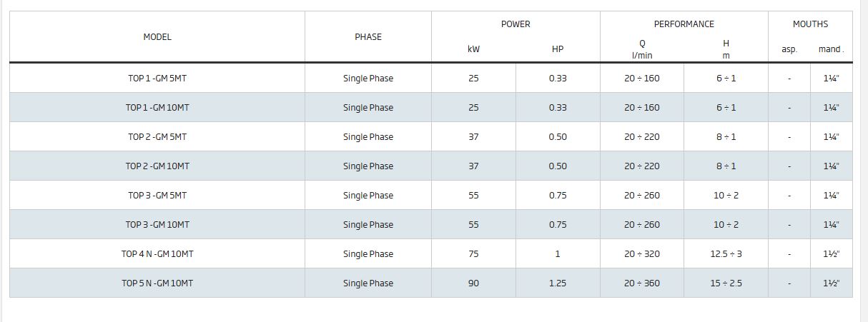Click TOP 5 N -GM 10MT model
Viewport: 868px width, 322px height.
[x=157, y=283]
